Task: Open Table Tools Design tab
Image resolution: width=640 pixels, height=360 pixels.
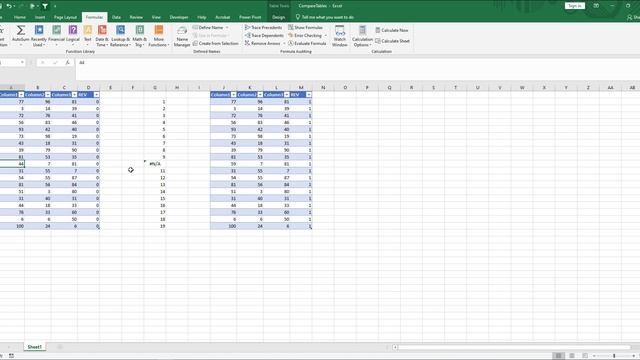Action: click(x=278, y=17)
